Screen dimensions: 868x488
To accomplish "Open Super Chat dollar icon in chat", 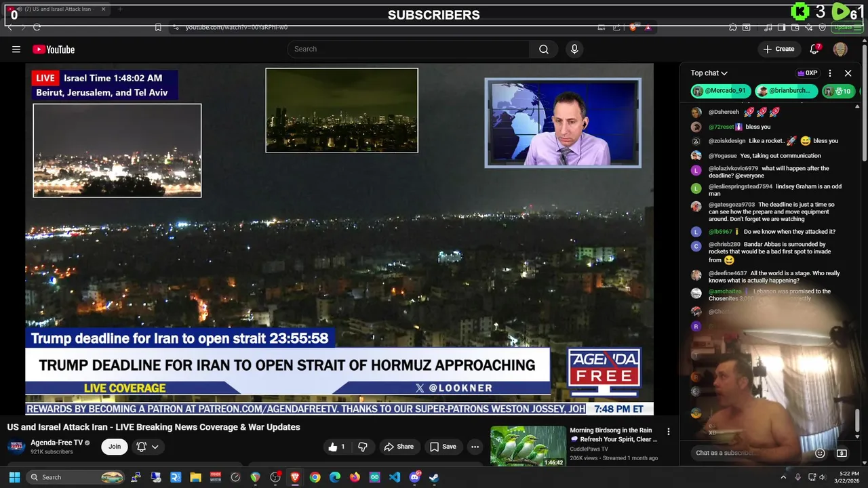I will point(842,453).
